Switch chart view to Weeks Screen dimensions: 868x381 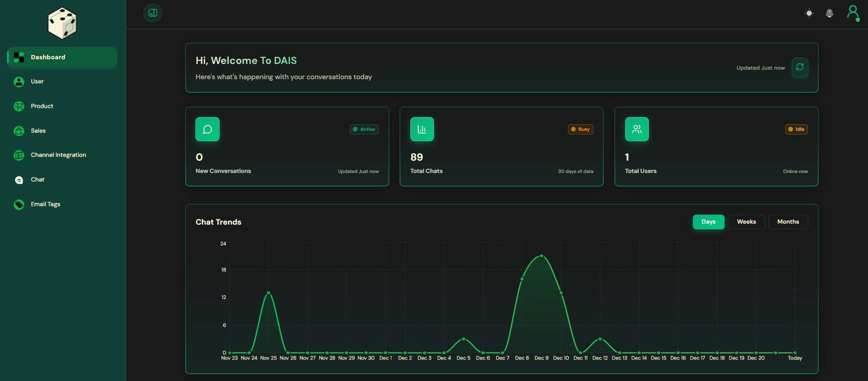[746, 222]
